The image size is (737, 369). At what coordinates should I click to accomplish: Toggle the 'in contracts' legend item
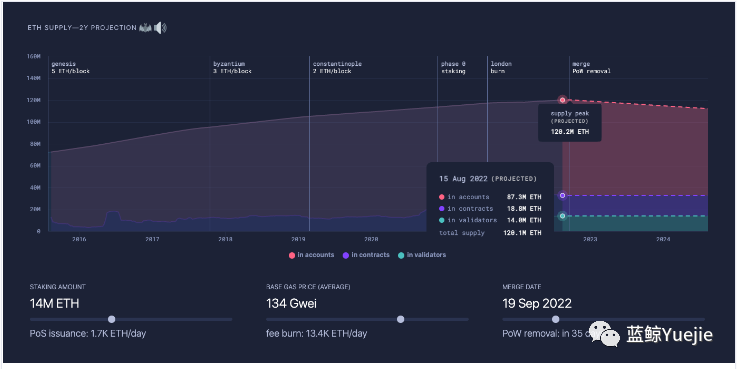[x=366, y=255]
